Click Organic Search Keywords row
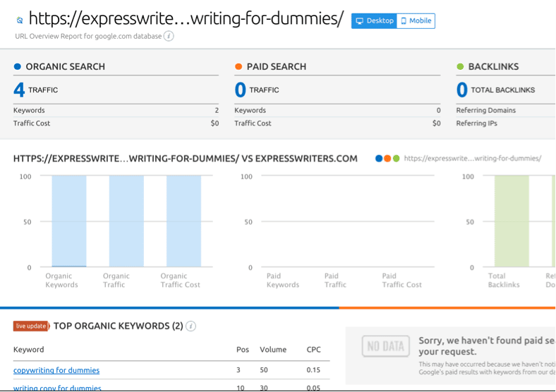 [x=116, y=110]
